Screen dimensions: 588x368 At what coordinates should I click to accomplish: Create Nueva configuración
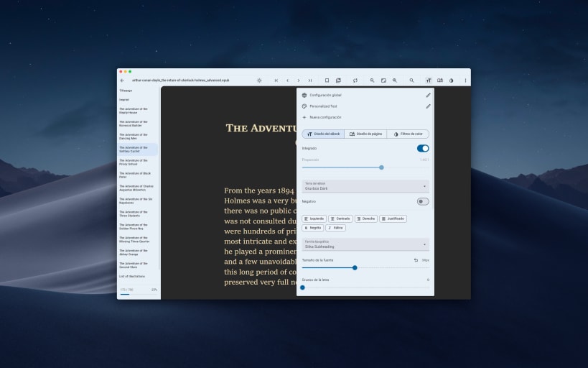pos(325,118)
